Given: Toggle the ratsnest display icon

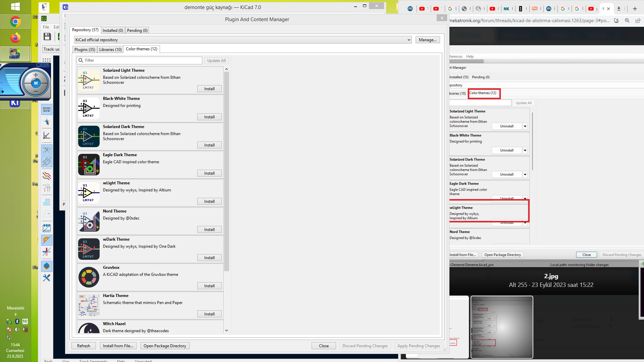Looking at the screenshot, I should (x=47, y=150).
